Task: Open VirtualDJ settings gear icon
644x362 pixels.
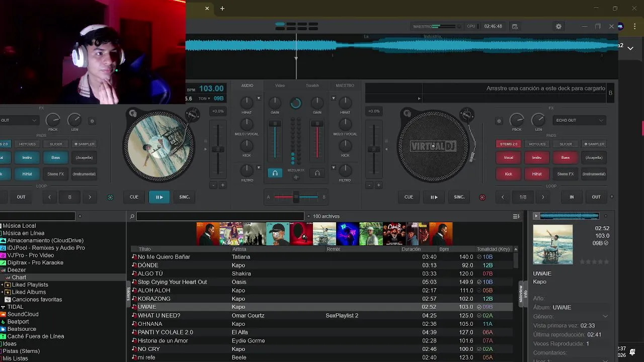Action: [x=558, y=26]
